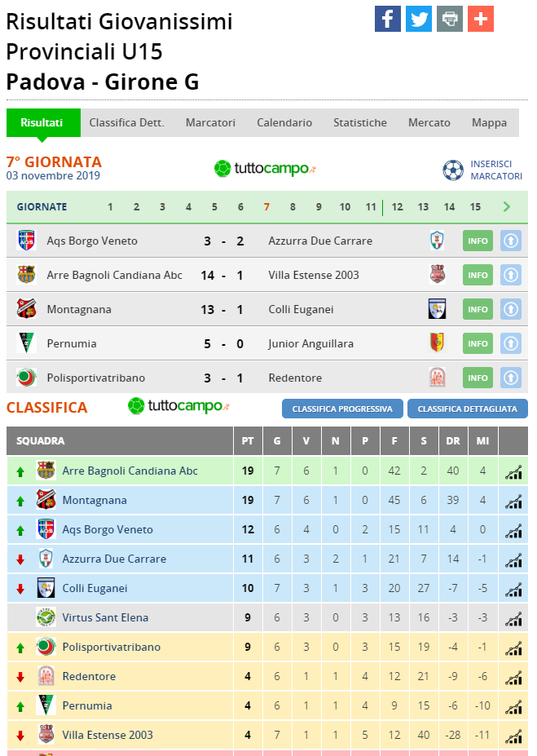Click upload arrow icon for Montagnana match

click(x=511, y=310)
